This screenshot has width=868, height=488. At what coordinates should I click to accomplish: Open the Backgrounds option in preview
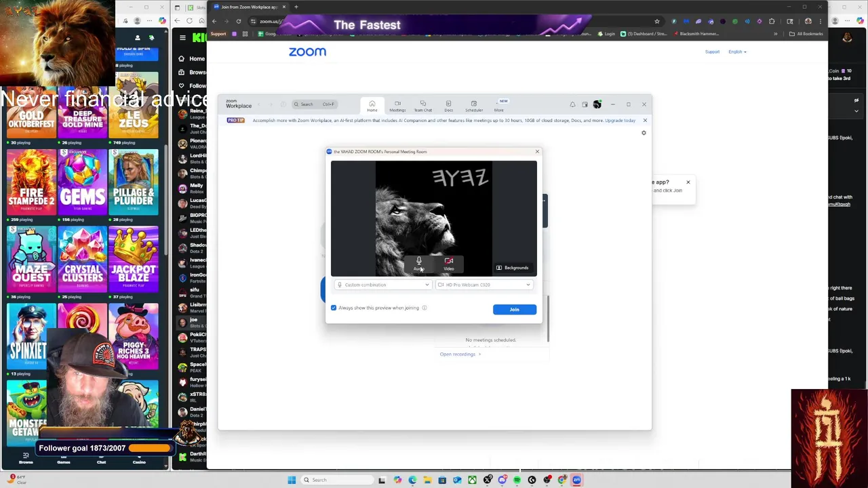(512, 268)
